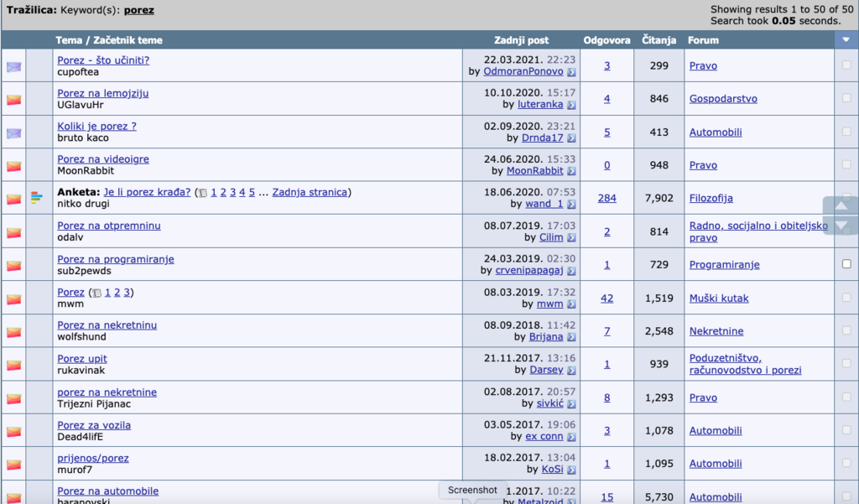Viewport: 859px width, 504px height.
Task: Open the Filozofija forum link
Action: click(x=711, y=198)
